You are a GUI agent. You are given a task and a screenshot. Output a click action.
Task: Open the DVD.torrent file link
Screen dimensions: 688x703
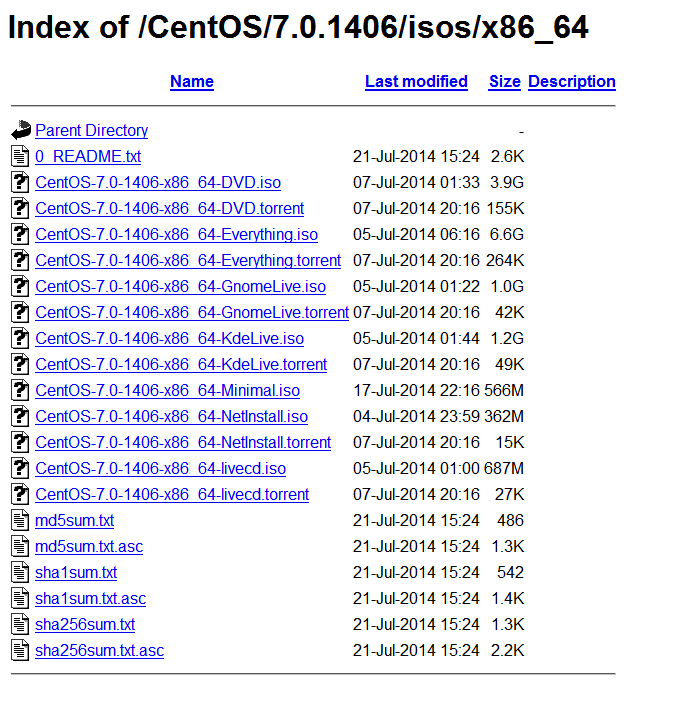[x=169, y=208]
